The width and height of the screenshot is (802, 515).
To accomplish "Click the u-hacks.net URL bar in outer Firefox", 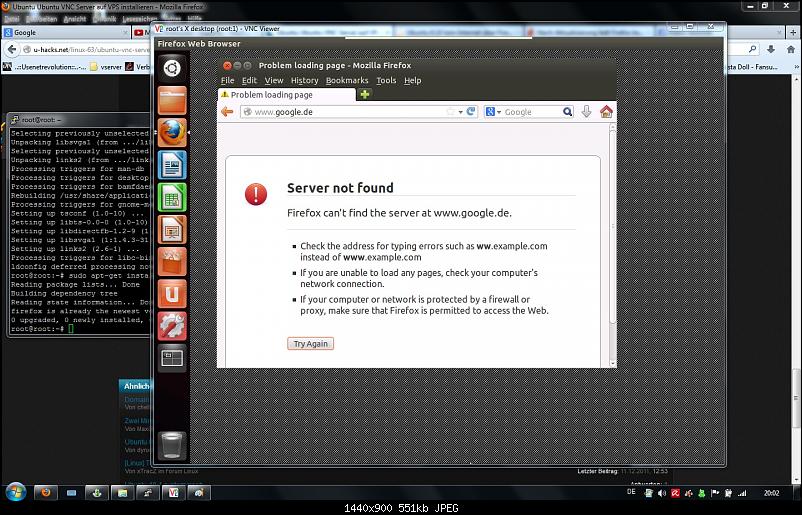I will [x=87, y=50].
